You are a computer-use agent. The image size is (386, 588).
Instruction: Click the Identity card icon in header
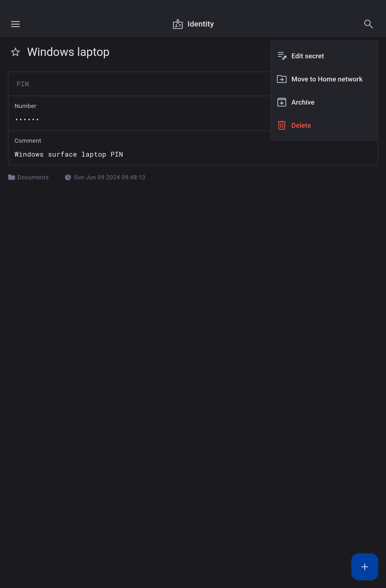(x=178, y=24)
